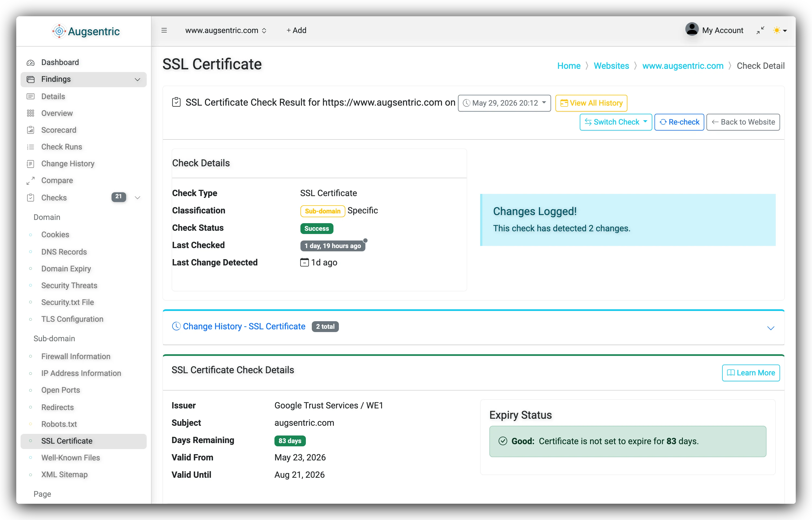Click the My Account avatar icon

click(x=692, y=29)
